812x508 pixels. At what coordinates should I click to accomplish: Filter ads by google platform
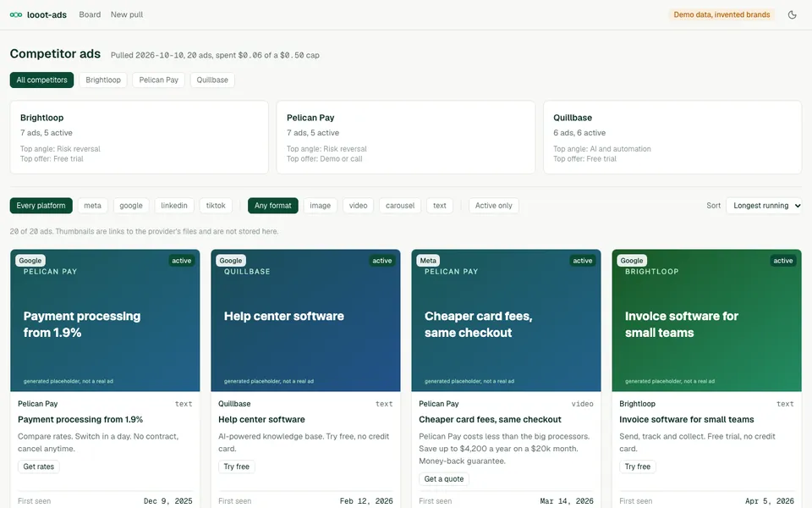(x=131, y=206)
